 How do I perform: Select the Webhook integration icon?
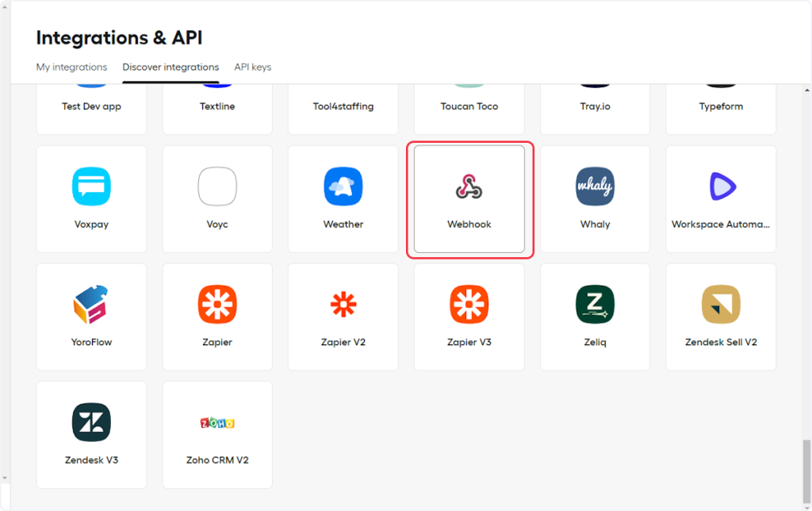469,186
